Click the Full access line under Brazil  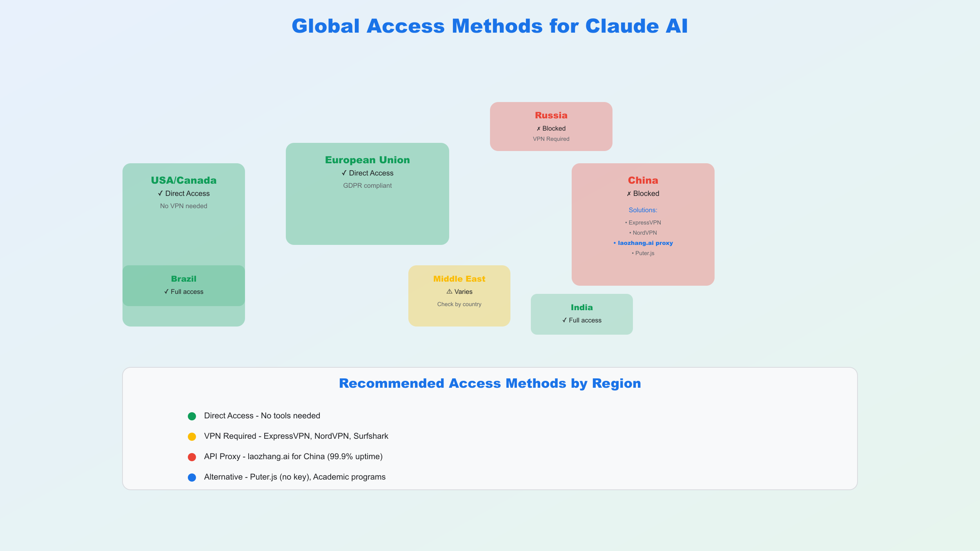click(x=184, y=292)
